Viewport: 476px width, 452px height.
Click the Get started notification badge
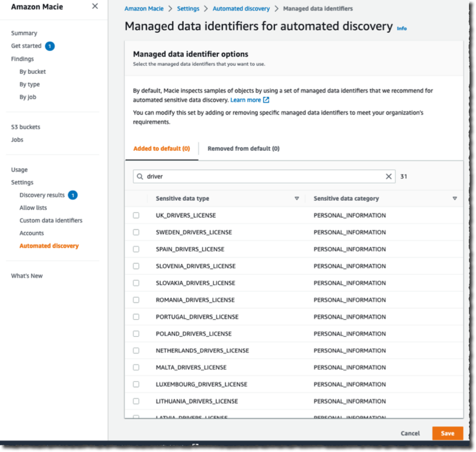(x=50, y=46)
